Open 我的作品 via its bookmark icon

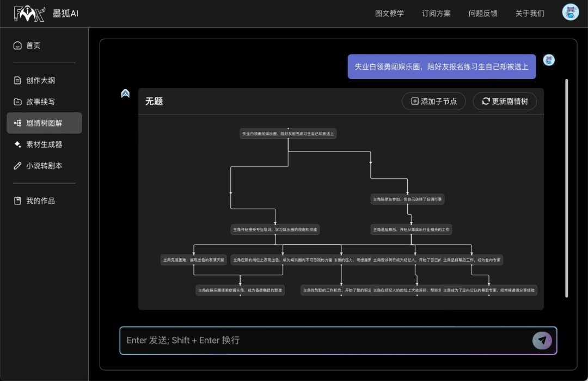pos(18,201)
